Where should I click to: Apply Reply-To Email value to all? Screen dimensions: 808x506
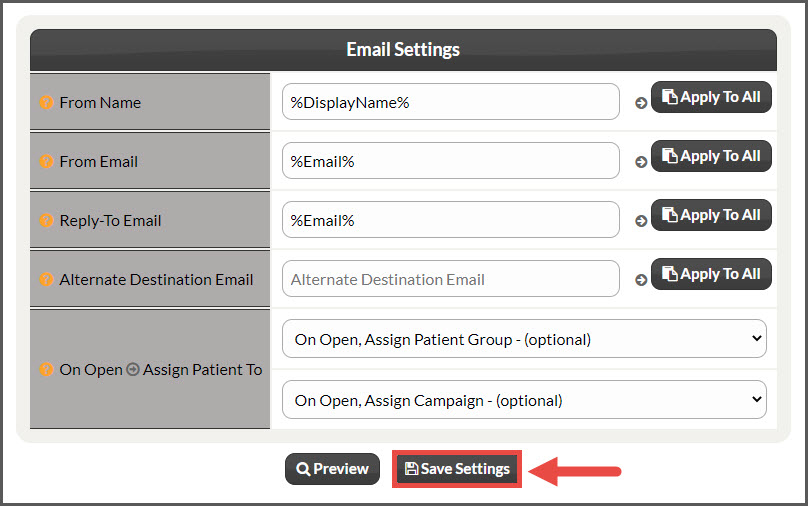click(711, 215)
